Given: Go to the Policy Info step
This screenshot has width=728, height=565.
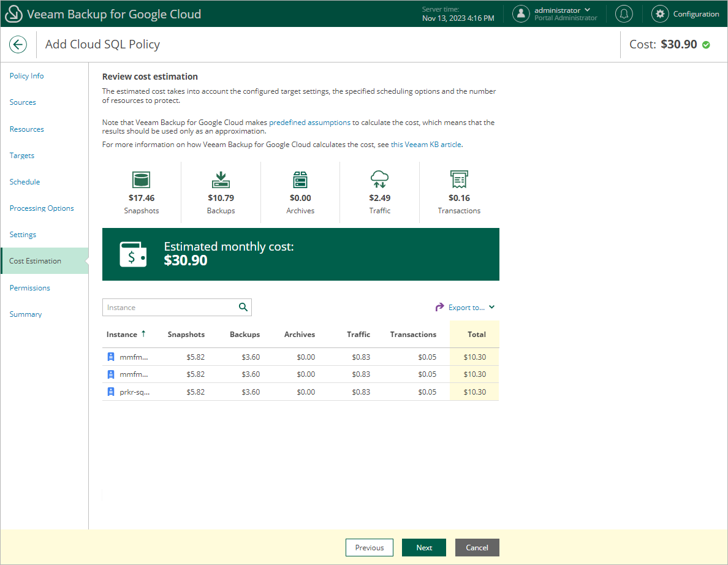Looking at the screenshot, I should 26,75.
